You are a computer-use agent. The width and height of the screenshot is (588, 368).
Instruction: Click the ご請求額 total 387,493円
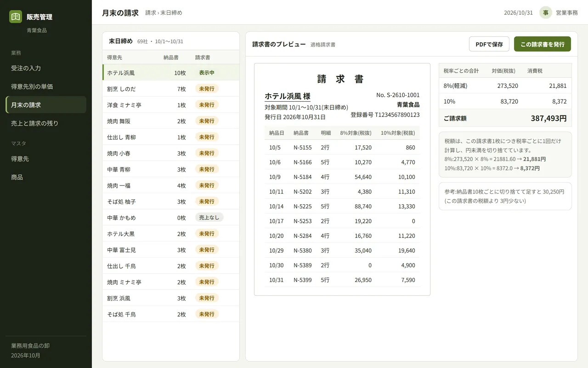(x=549, y=118)
